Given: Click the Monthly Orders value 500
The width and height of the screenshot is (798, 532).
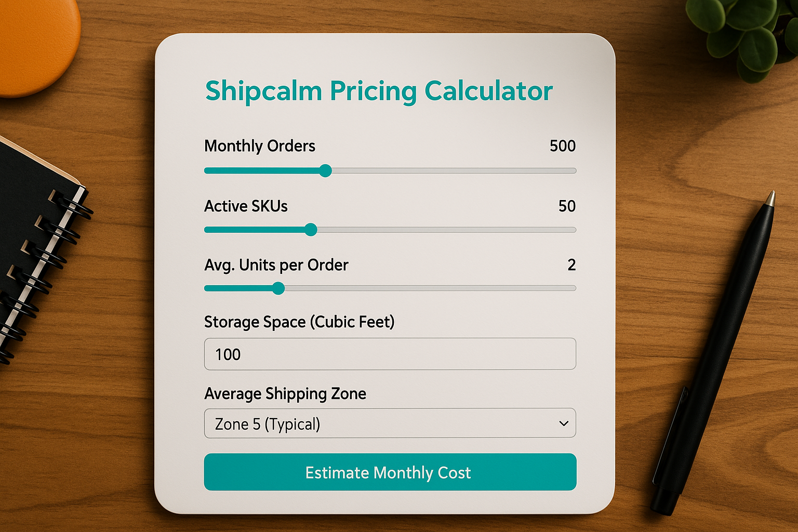Looking at the screenshot, I should pos(563,146).
